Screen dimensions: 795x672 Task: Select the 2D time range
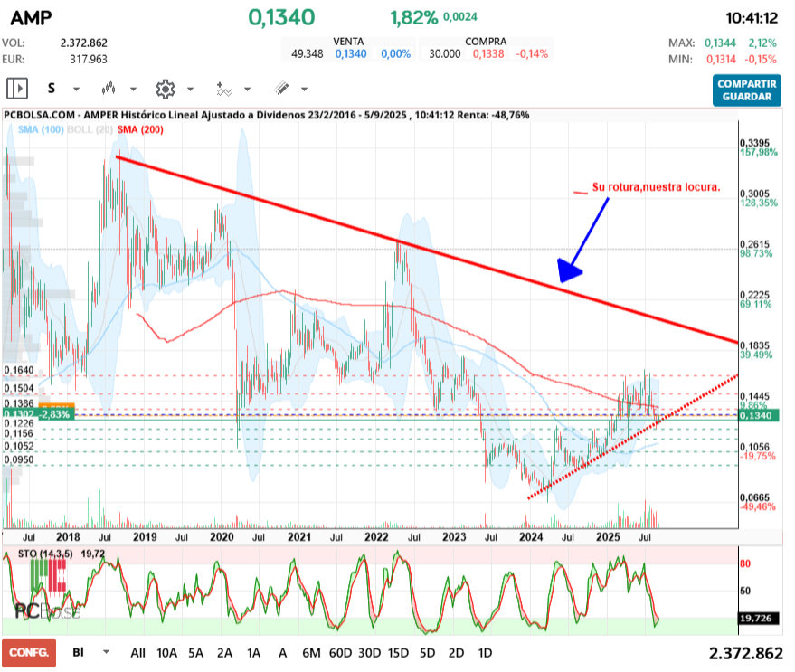tap(457, 653)
